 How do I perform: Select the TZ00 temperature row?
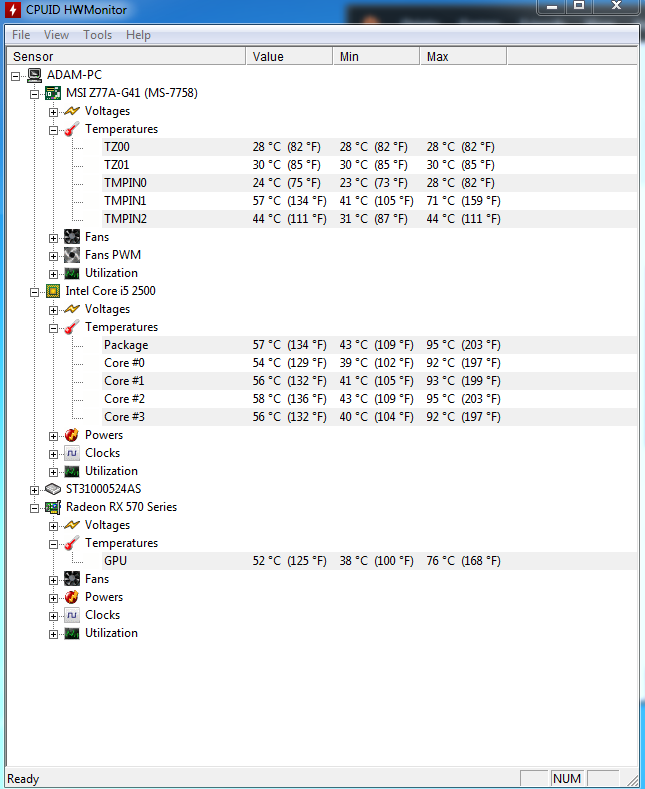click(370, 147)
